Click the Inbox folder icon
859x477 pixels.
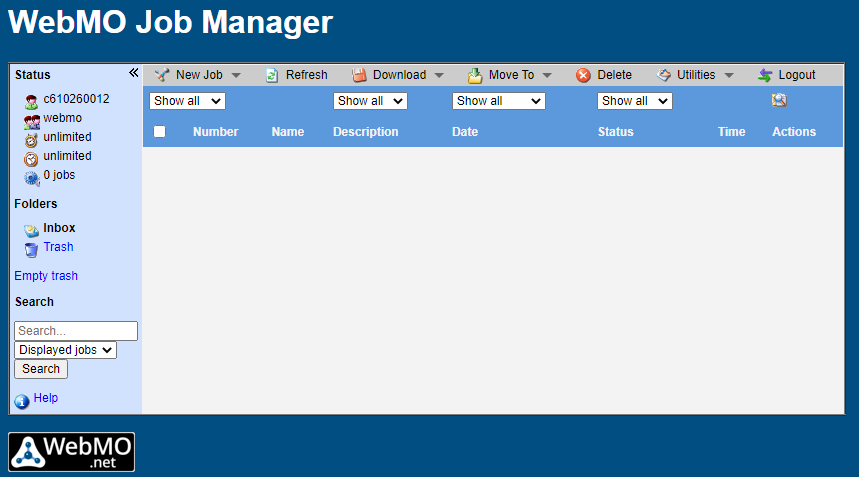pyautogui.click(x=31, y=231)
